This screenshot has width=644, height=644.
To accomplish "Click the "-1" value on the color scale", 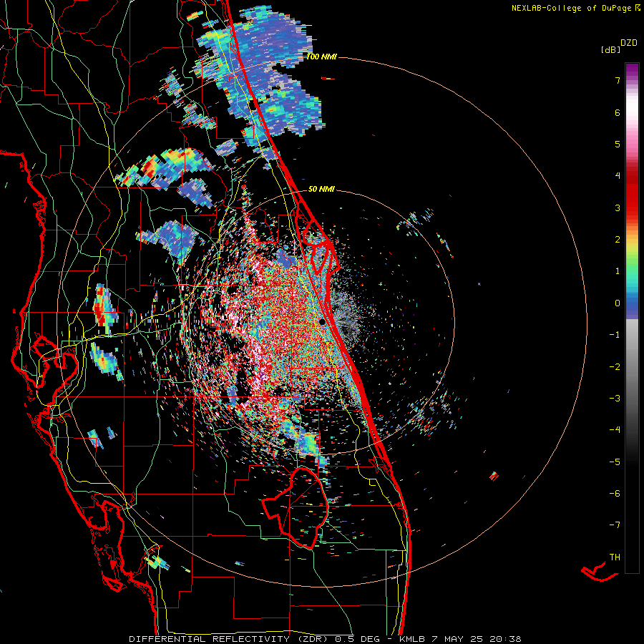I will pyautogui.click(x=615, y=335).
